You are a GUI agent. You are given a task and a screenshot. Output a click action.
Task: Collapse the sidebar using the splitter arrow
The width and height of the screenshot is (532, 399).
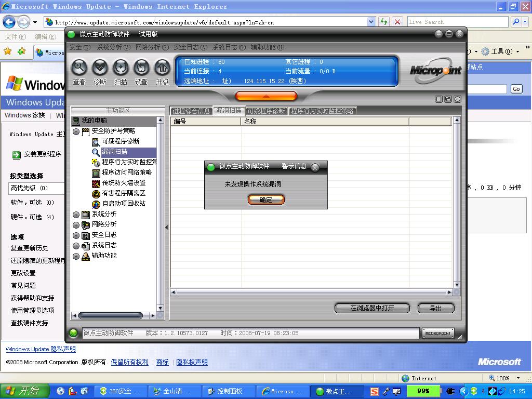[x=167, y=227]
